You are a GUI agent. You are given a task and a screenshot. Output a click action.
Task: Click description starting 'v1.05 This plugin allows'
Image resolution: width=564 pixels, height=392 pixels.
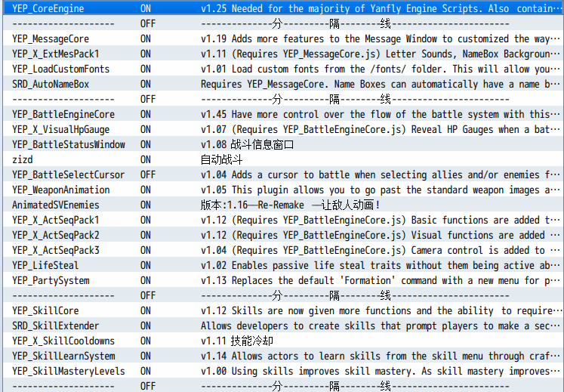pyautogui.click(x=381, y=190)
